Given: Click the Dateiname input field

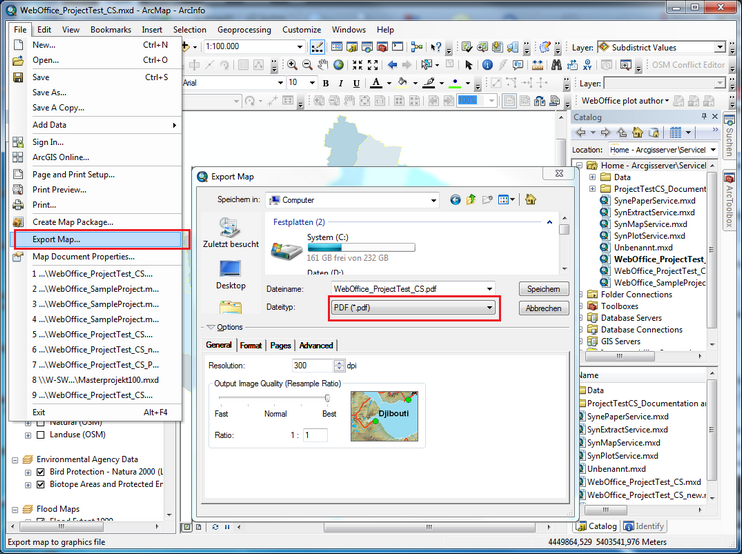Looking at the screenshot, I should tap(413, 289).
